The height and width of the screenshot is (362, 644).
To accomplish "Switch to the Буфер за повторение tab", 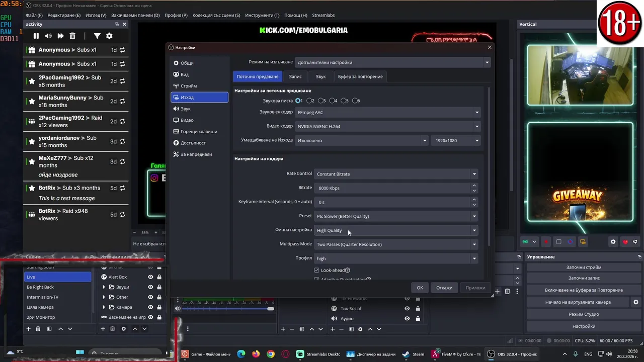I will click(x=360, y=76).
